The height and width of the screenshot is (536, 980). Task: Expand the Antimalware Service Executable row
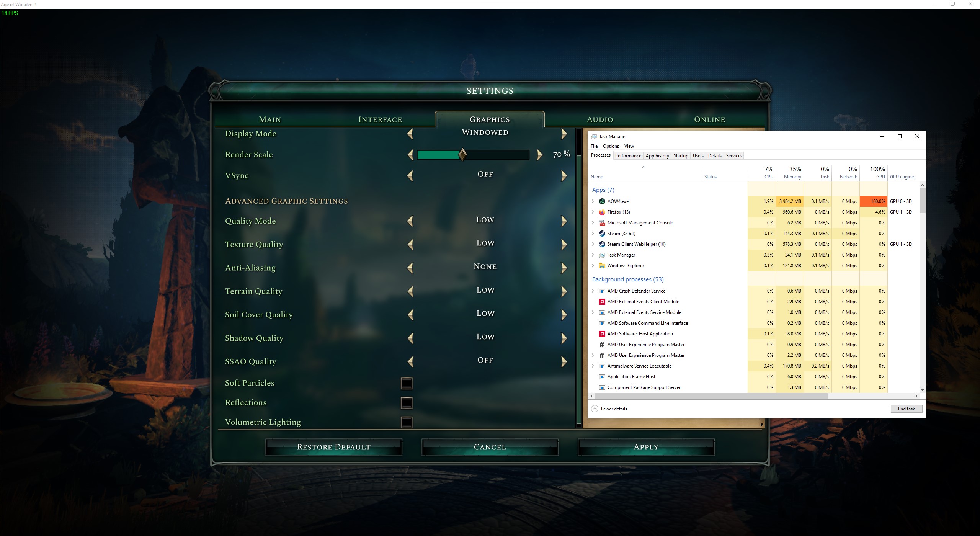pyautogui.click(x=593, y=366)
